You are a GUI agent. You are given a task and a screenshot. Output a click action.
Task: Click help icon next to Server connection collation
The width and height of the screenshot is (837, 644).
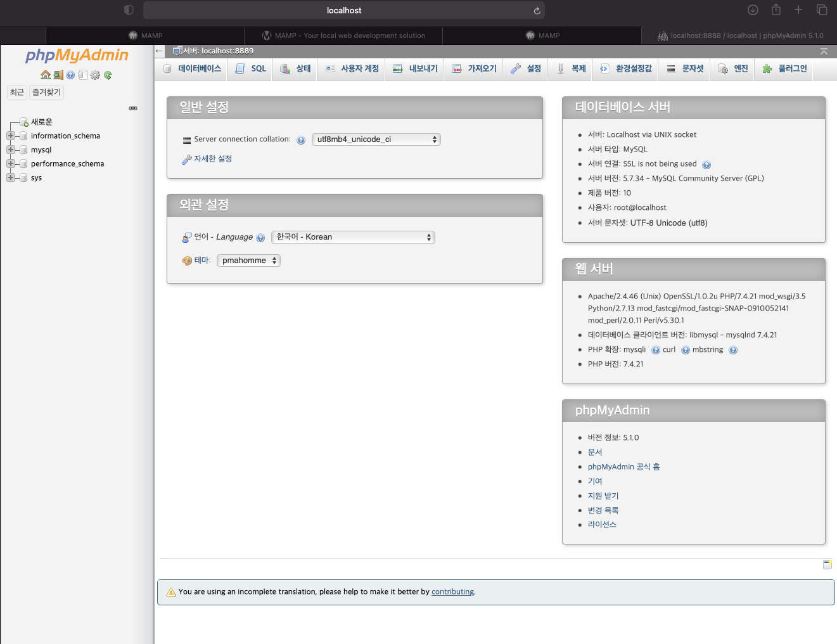[x=301, y=140]
